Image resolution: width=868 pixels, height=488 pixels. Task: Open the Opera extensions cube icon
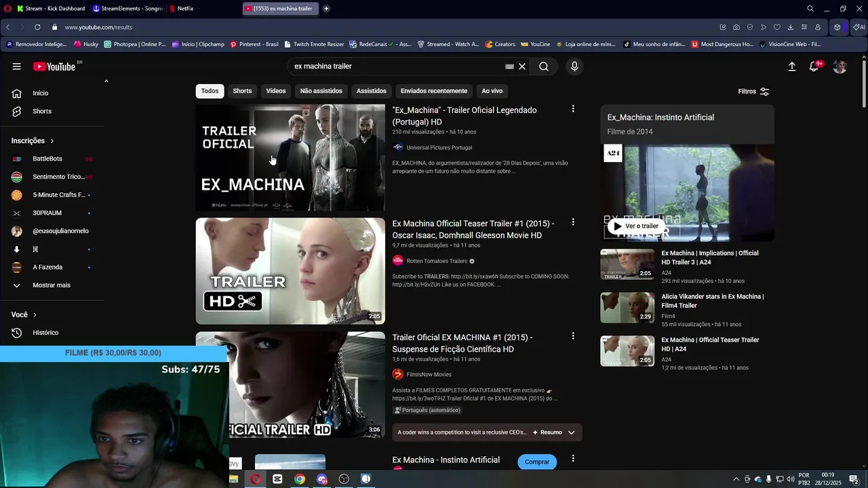coord(837,27)
